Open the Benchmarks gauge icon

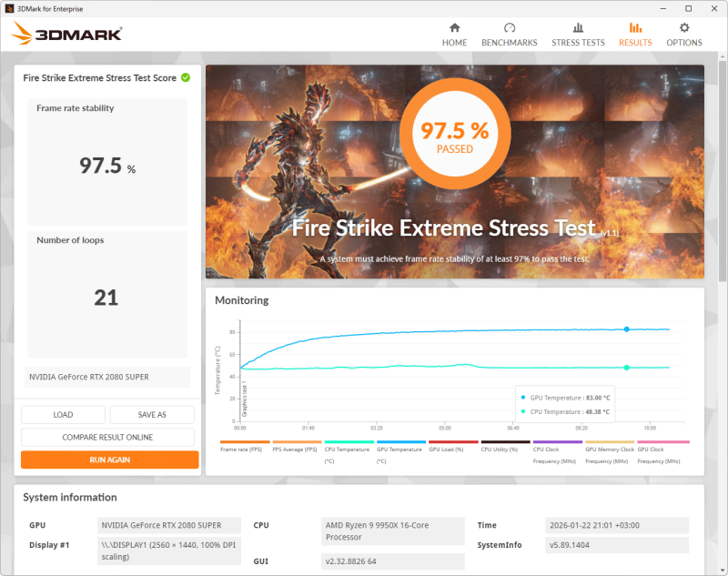pyautogui.click(x=509, y=28)
